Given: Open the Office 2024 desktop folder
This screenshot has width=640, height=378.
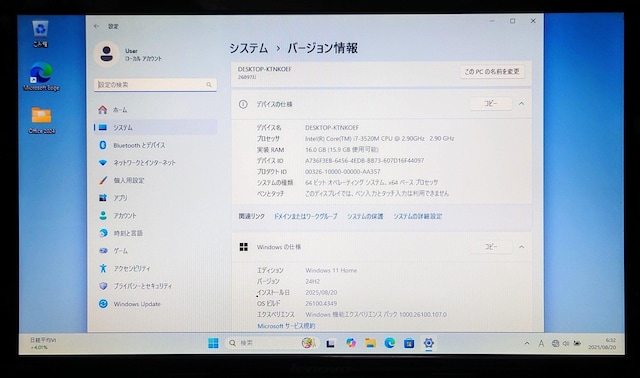Looking at the screenshot, I should [42, 120].
